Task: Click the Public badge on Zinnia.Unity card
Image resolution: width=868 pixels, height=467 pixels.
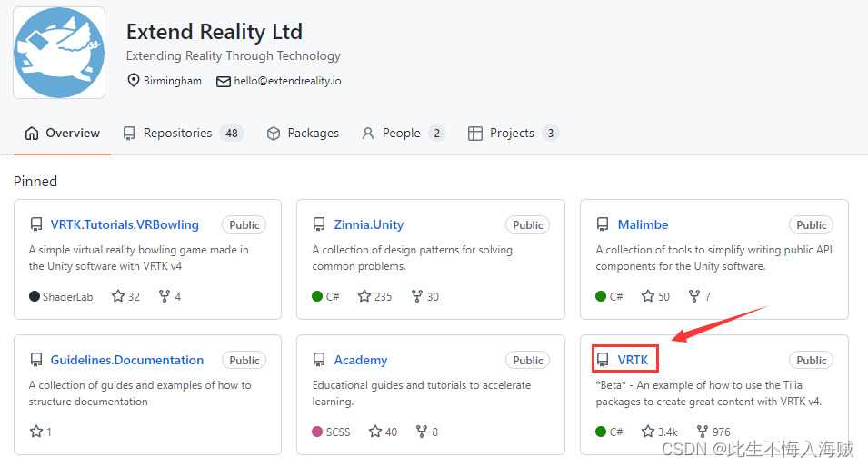Action: [x=527, y=225]
